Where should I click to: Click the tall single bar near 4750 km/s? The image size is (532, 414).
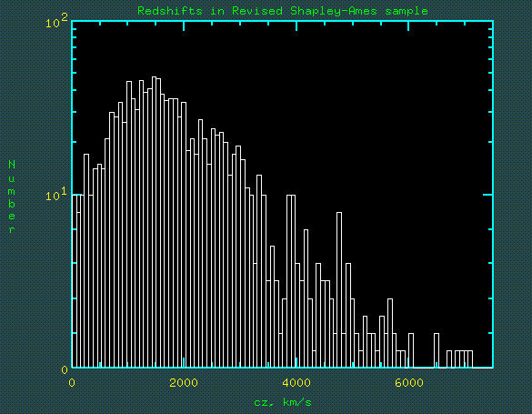click(339, 289)
